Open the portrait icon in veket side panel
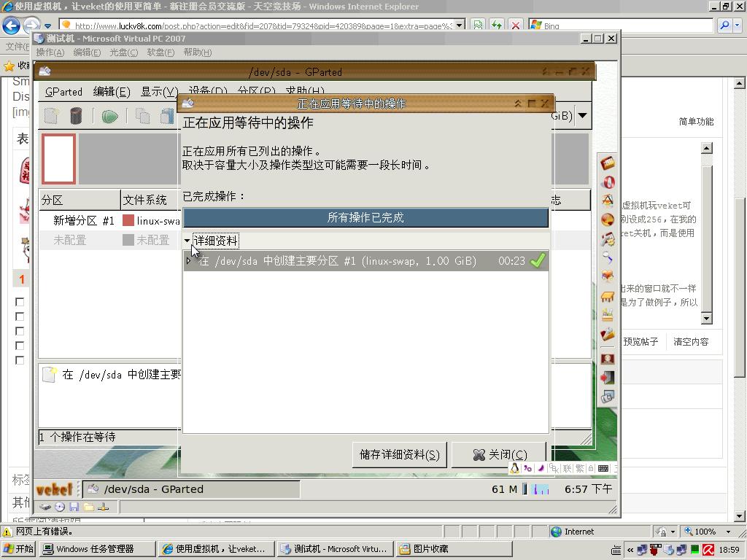This screenshot has width=747, height=560. [608, 358]
